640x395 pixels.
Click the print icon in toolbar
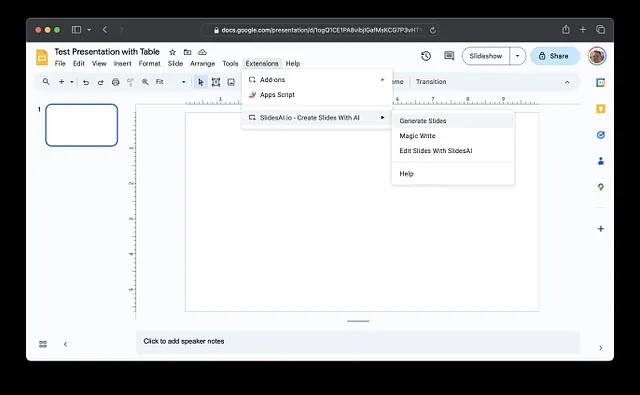(x=116, y=82)
